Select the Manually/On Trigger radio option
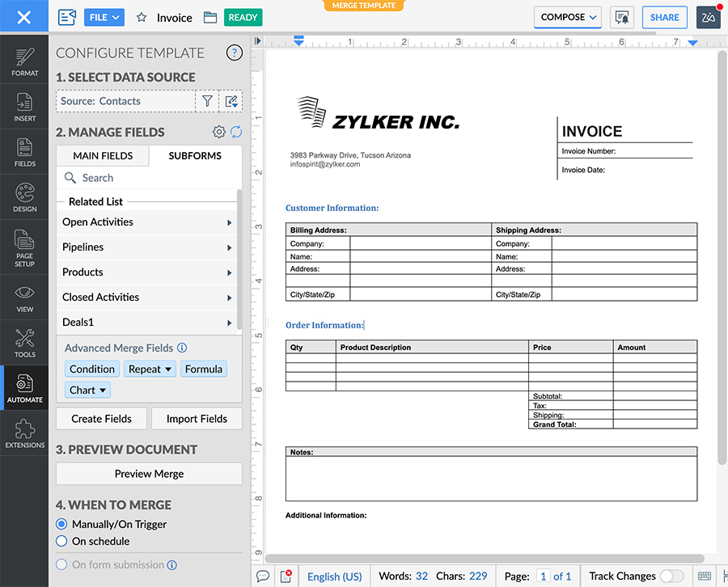Screen dimensions: 728x587 tap(61, 524)
